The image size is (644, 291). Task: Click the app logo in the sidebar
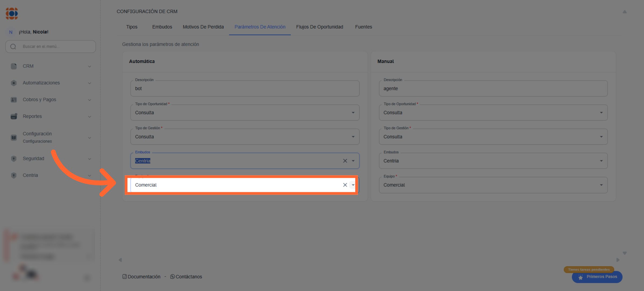[x=12, y=13]
